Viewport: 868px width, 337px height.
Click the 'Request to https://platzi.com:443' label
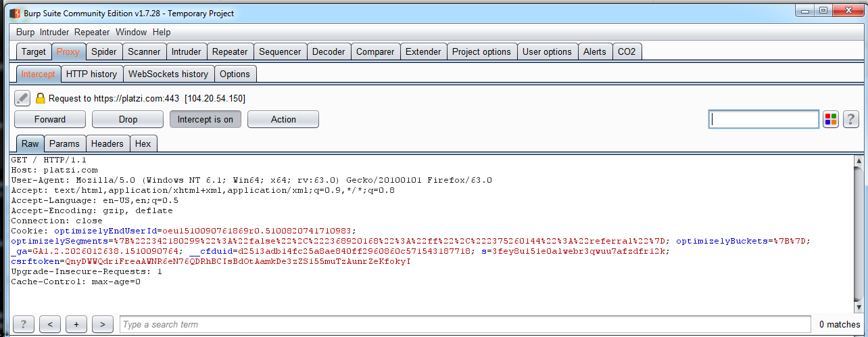[114, 98]
